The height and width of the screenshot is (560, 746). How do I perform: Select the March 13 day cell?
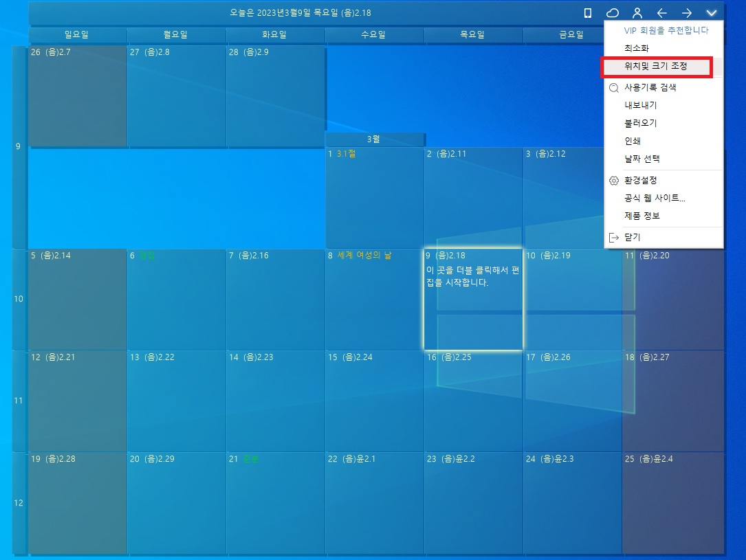tap(177, 401)
